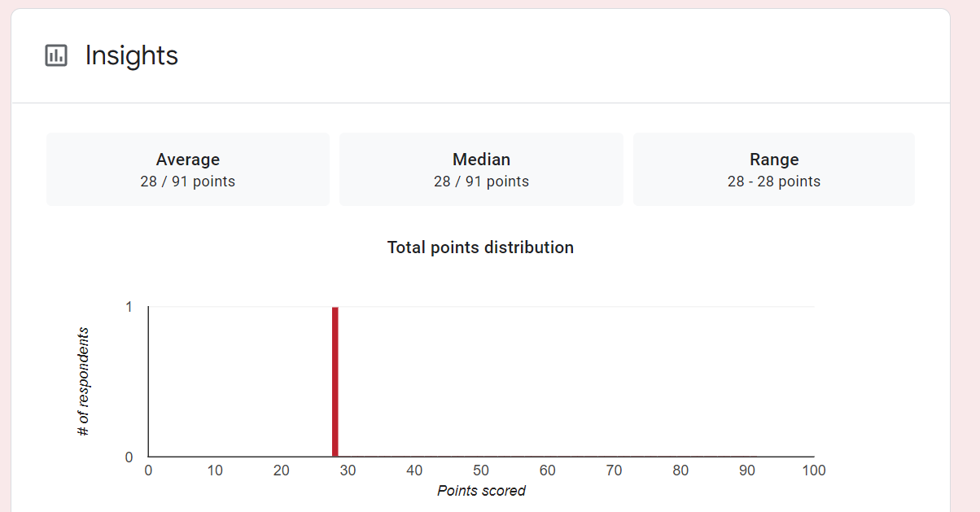Image resolution: width=980 pixels, height=512 pixels.
Task: Select the Range score card
Action: pyautogui.click(x=774, y=169)
